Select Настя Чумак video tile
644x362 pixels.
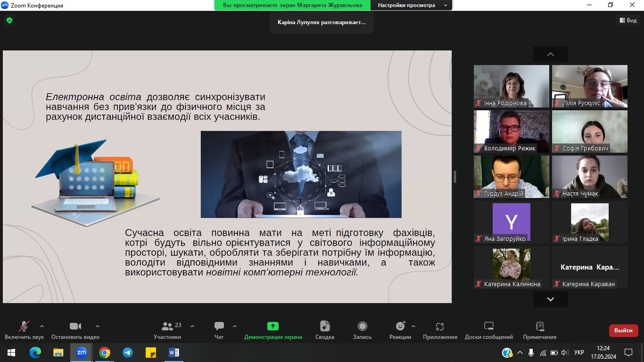(590, 177)
